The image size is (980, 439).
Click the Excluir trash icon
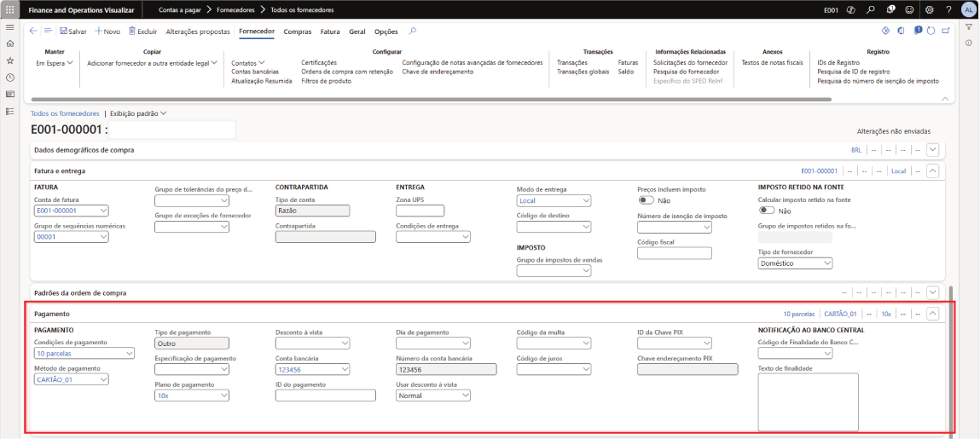pos(132,32)
